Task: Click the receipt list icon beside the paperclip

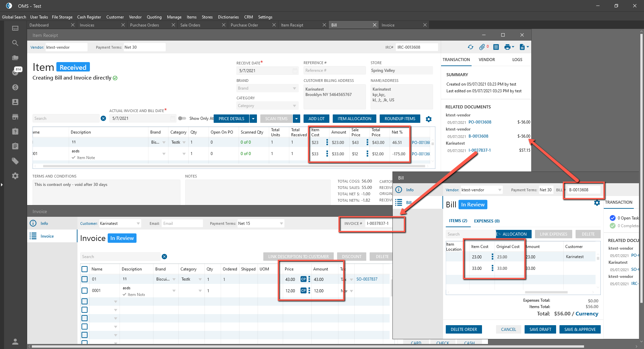Action: 496,47
